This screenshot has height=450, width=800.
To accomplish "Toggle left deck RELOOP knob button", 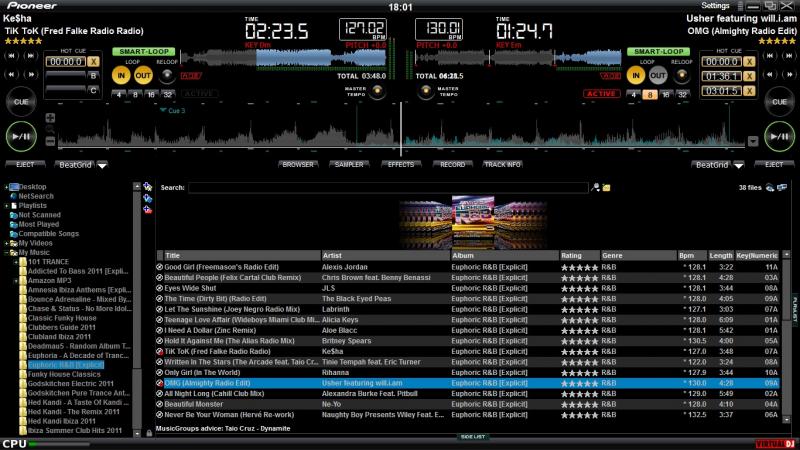I will 167,75.
